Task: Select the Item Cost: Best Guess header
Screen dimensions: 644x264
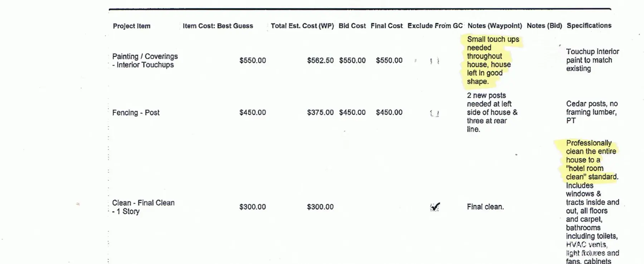Action: (x=218, y=26)
